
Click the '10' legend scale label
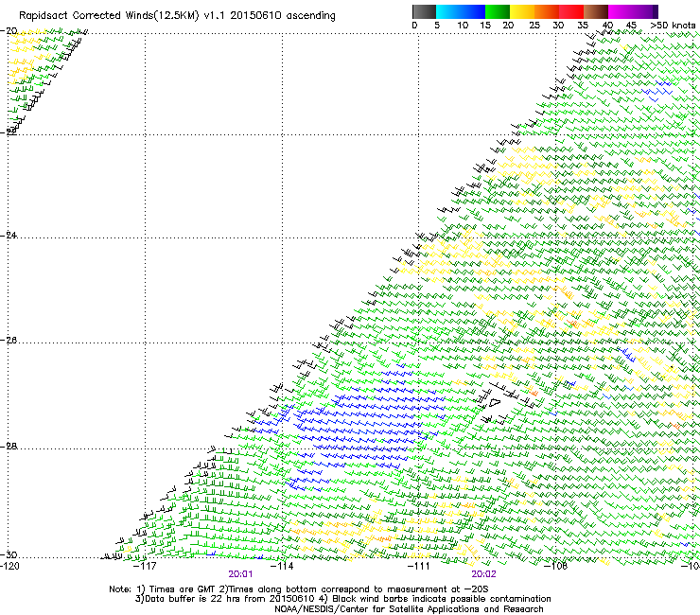tap(463, 26)
